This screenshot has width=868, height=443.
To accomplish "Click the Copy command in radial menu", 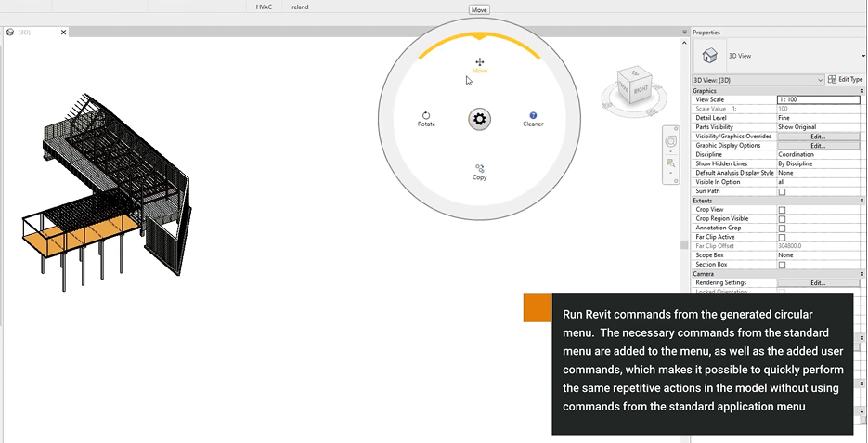I will (x=479, y=172).
